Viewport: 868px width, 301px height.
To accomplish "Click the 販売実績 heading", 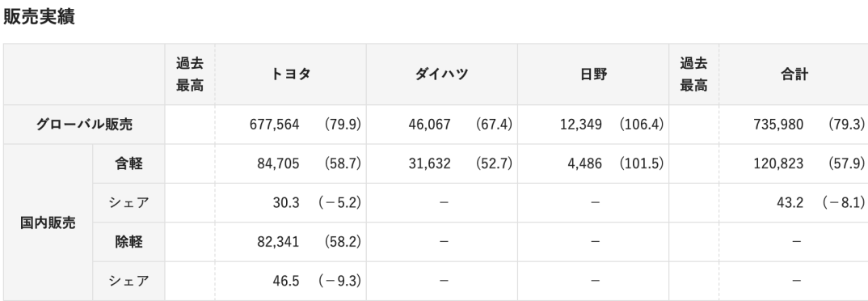I will click(x=39, y=17).
